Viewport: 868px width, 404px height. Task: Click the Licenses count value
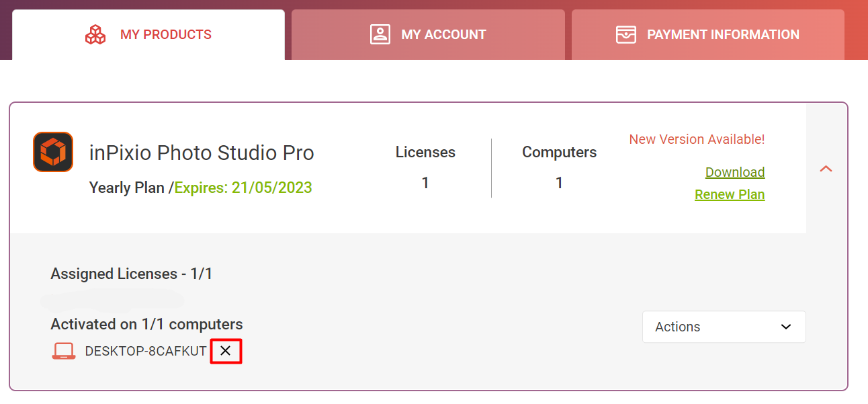[425, 181]
